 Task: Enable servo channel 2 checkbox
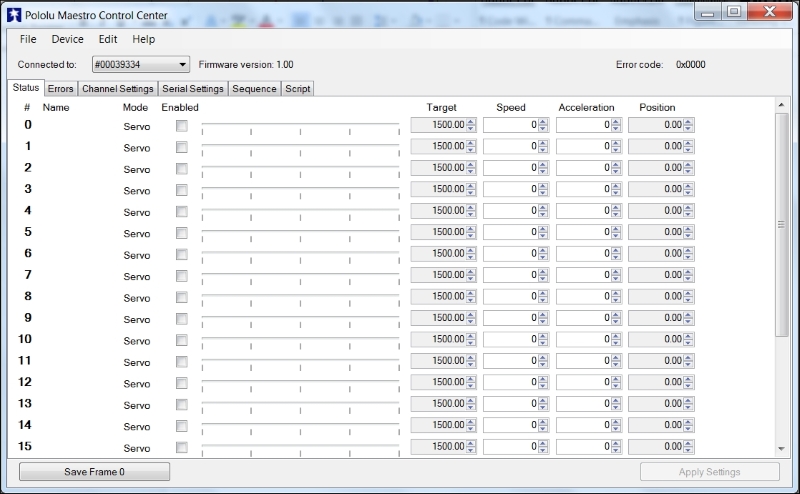pyautogui.click(x=182, y=168)
